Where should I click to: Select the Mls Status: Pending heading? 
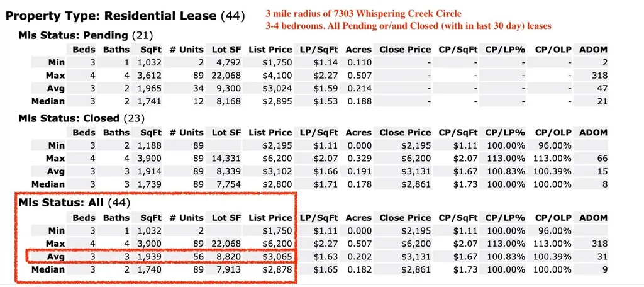86,35
